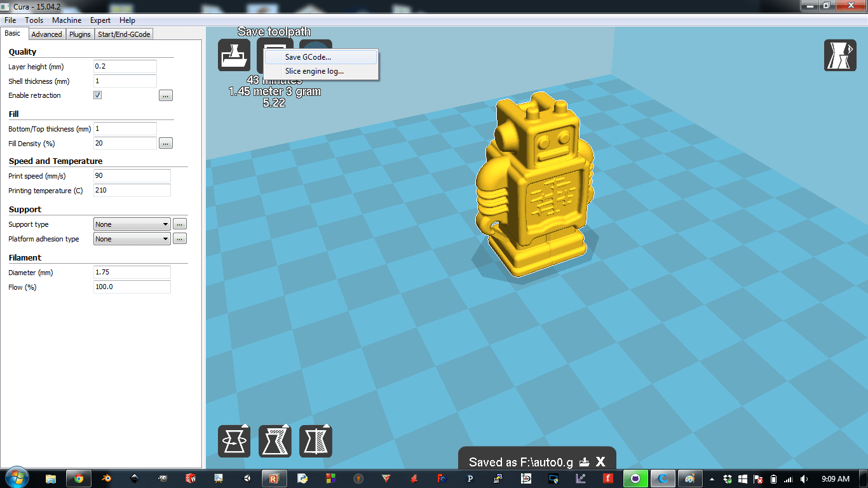Click the "Quality" section heading

[x=22, y=52]
